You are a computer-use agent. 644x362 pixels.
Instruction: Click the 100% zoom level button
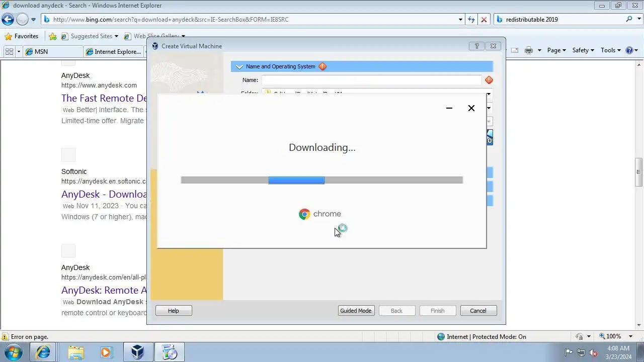[x=610, y=336]
